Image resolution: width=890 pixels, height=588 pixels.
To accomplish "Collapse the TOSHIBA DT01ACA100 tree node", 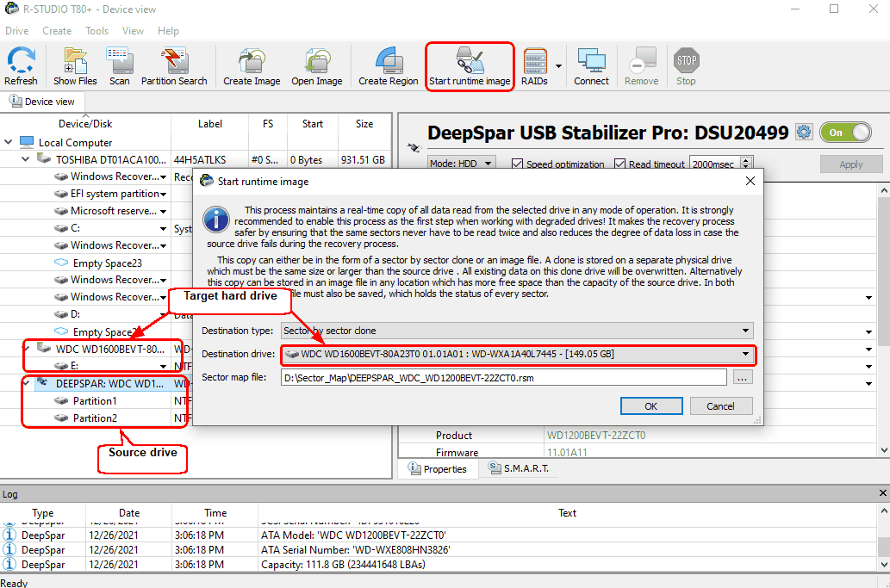I will 26,159.
